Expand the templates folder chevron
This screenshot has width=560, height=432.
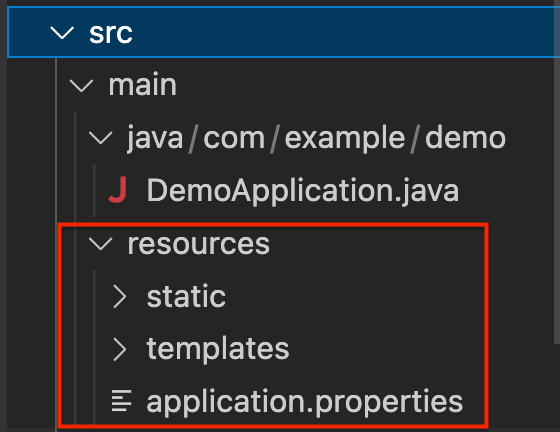(119, 349)
